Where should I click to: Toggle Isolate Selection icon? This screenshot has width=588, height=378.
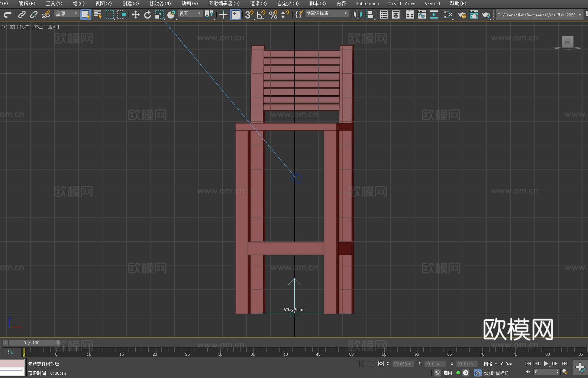pyautogui.click(x=361, y=364)
